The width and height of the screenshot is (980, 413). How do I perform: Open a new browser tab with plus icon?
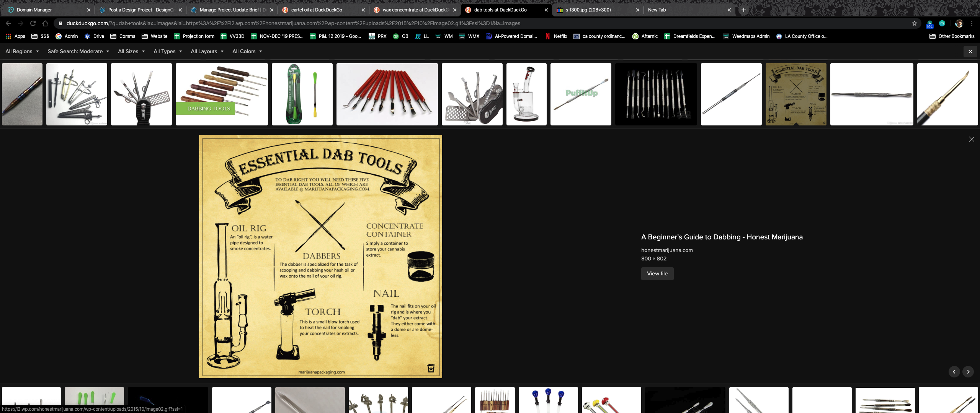pyautogui.click(x=744, y=10)
